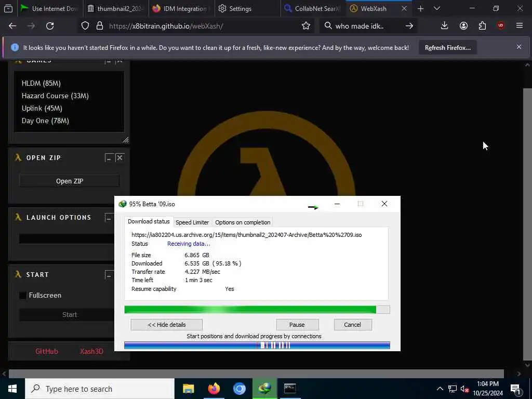Viewport: 532px width, 399px height.
Task: Toggle the Fullscreen checkbox
Action: (23, 296)
